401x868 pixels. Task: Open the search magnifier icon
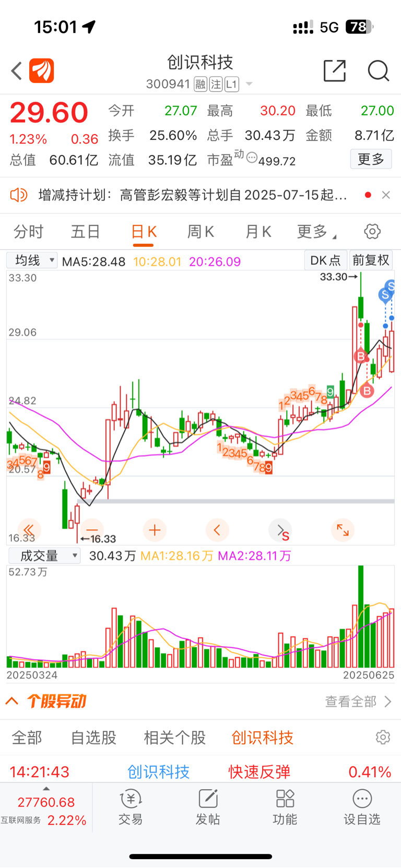point(379,70)
